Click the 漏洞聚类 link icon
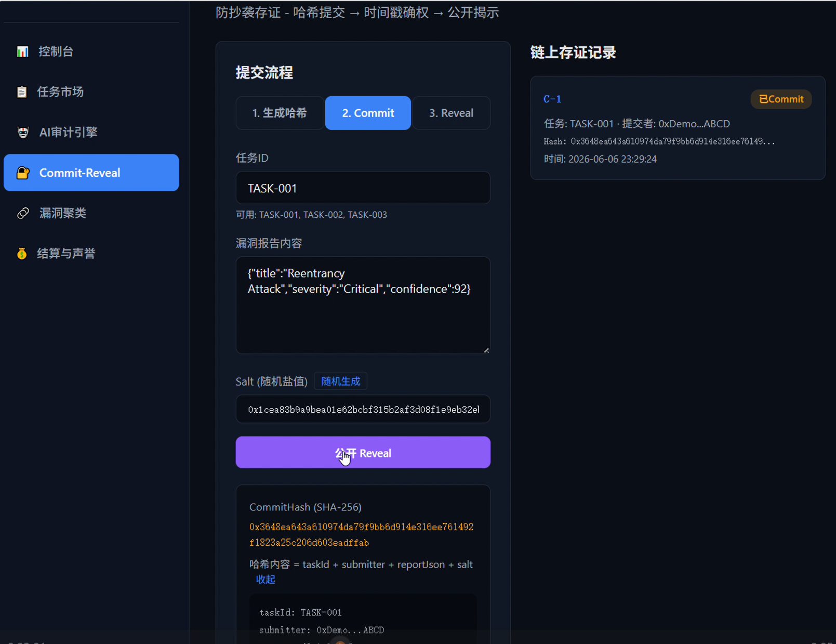This screenshot has height=644, width=836. pyautogui.click(x=23, y=213)
